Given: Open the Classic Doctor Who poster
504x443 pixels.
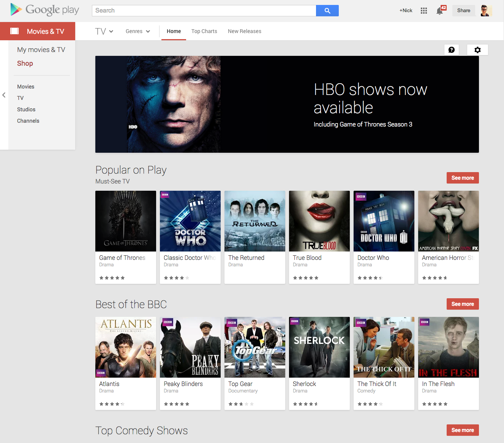Looking at the screenshot, I should point(190,221).
